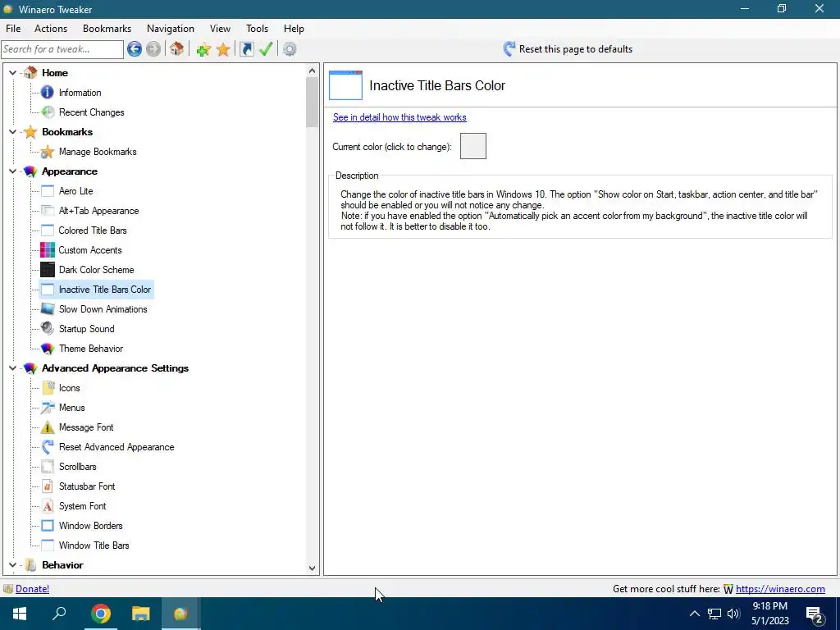Viewport: 840px width, 630px height.
Task: Open the Bookmarks menu
Action: [x=107, y=29]
